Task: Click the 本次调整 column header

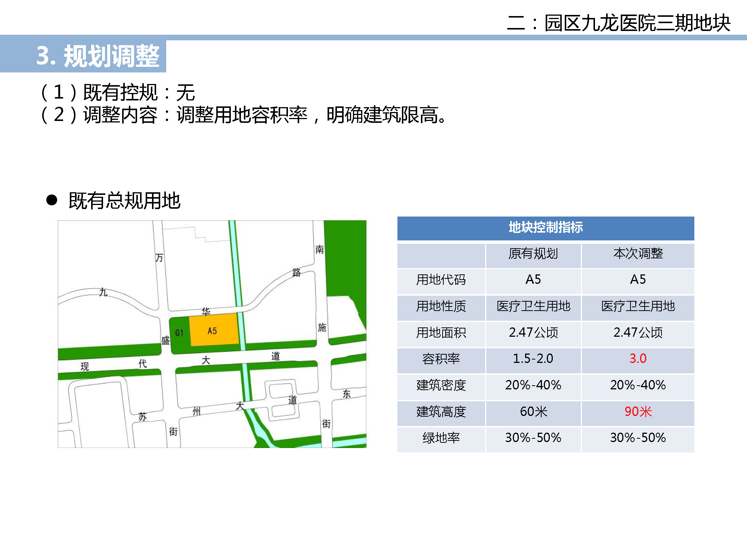Action: [638, 254]
